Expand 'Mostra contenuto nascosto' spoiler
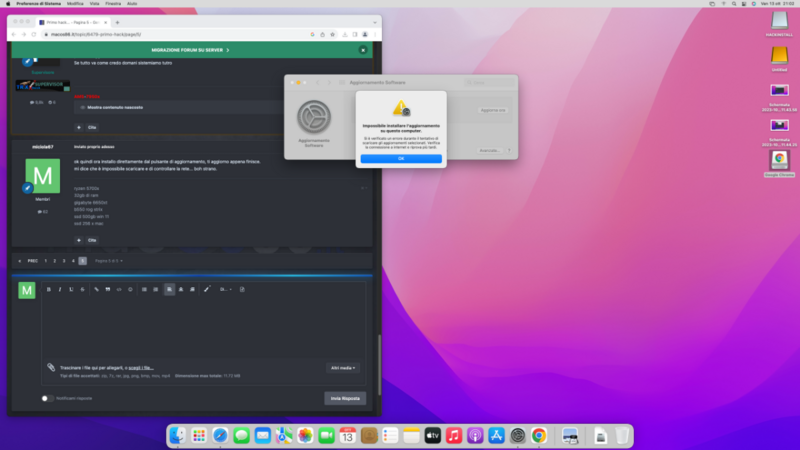 (x=115, y=108)
